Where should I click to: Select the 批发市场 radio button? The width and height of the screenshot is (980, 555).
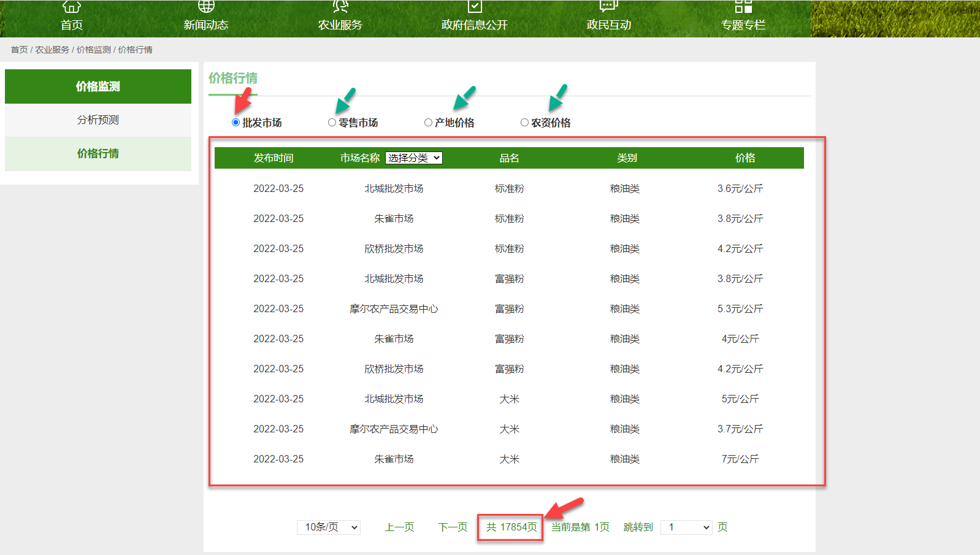235,123
